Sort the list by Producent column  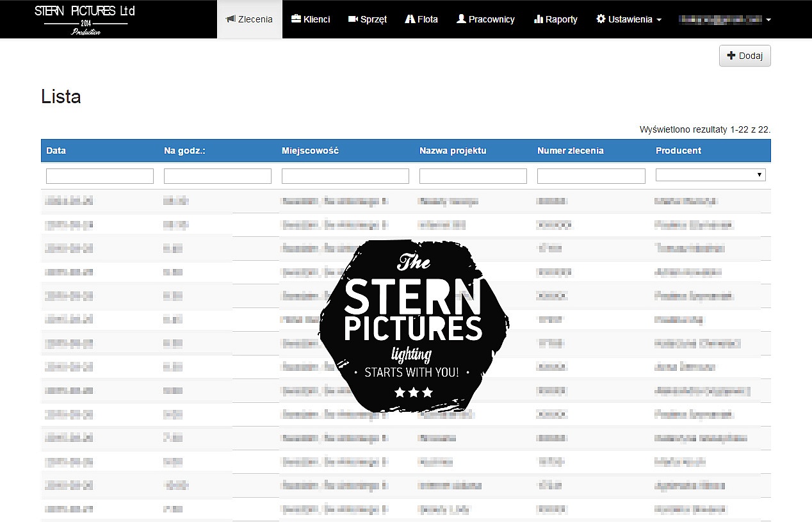(x=678, y=151)
